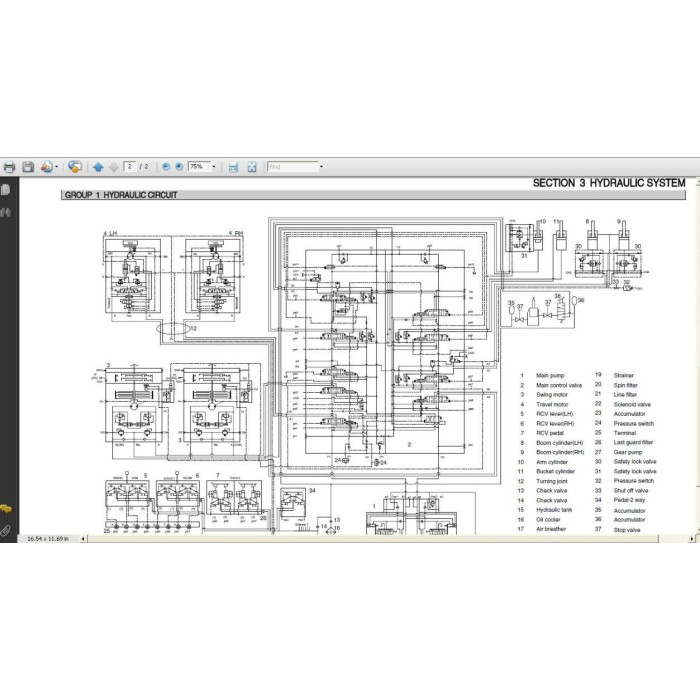Click legend entry 'Air breather'
700x700 pixels.
(551, 529)
